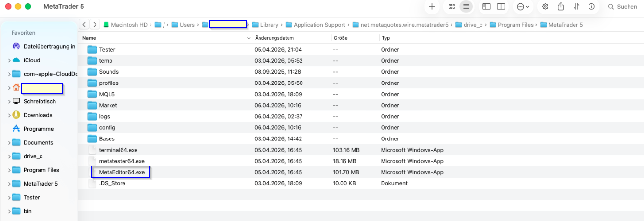Click the plus button in the toolbar

432,7
